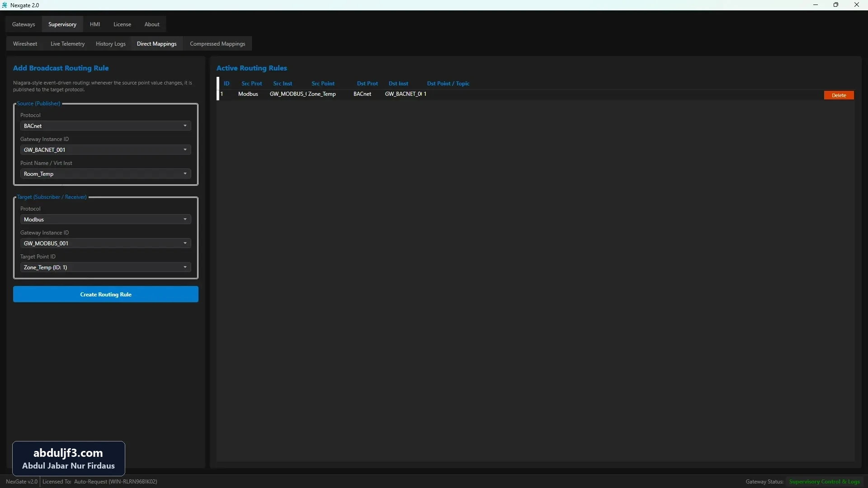The image size is (868, 488).
Task: Click the Nexgate app icon in title bar
Action: (x=5, y=5)
